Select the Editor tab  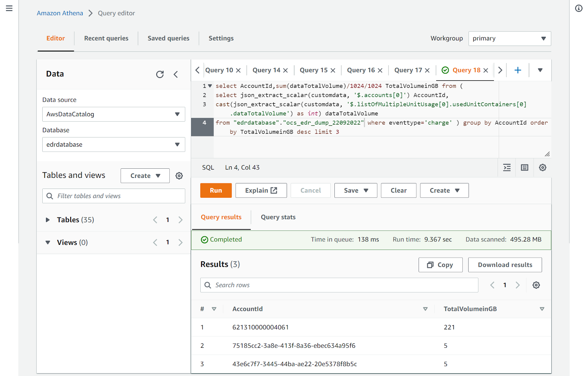point(55,38)
